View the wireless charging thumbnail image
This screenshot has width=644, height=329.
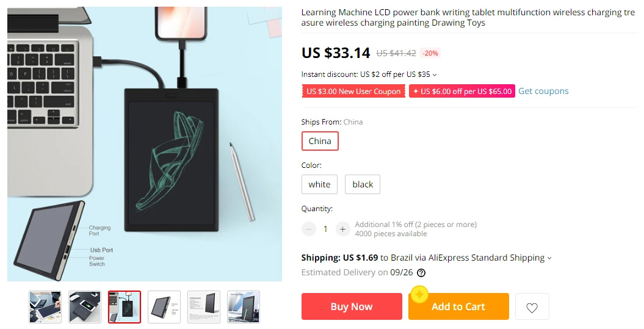pyautogui.click(x=85, y=307)
